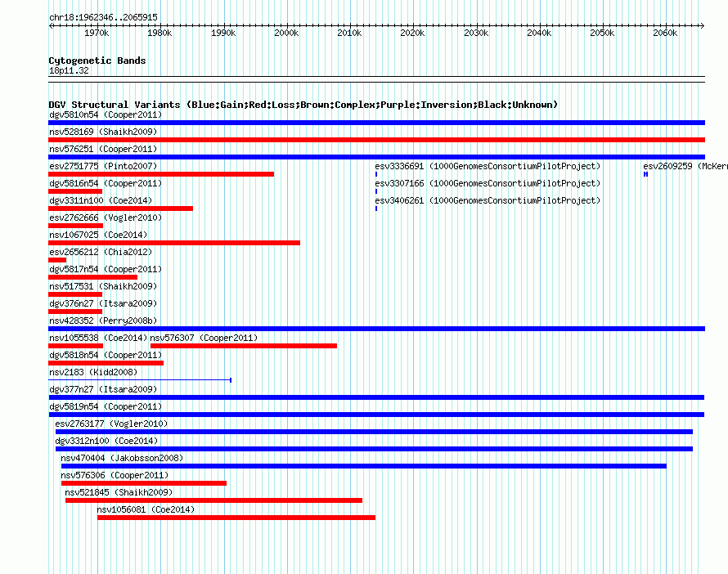Click the red nsv521845 loss bar
The height and width of the screenshot is (574, 728).
click(x=214, y=500)
